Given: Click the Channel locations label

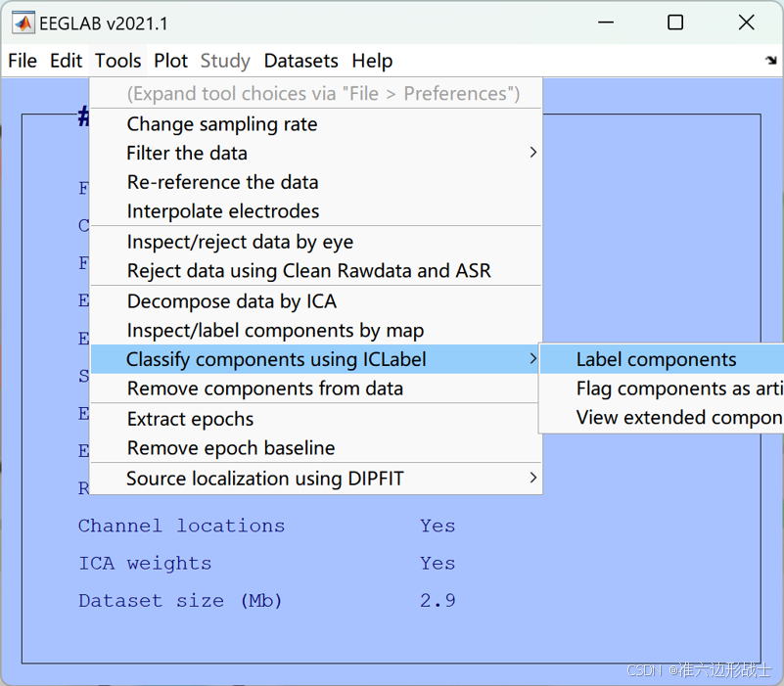Looking at the screenshot, I should (x=181, y=526).
